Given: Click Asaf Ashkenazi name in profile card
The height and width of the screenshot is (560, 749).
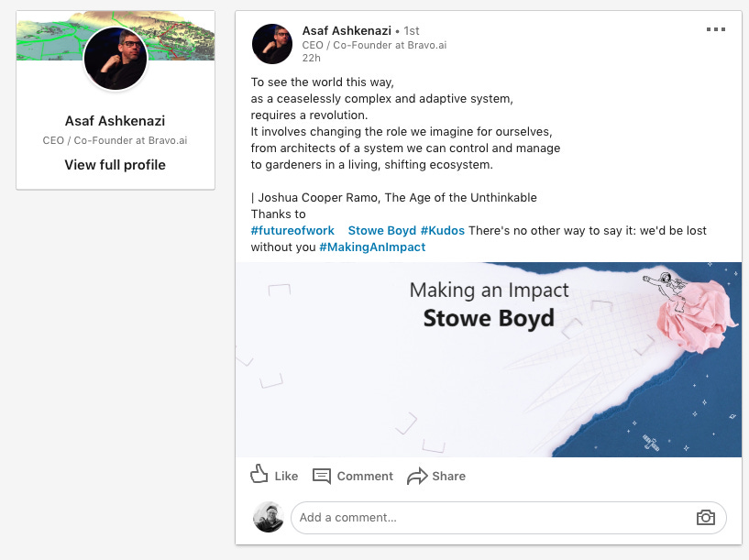Looking at the screenshot, I should coord(116,121).
